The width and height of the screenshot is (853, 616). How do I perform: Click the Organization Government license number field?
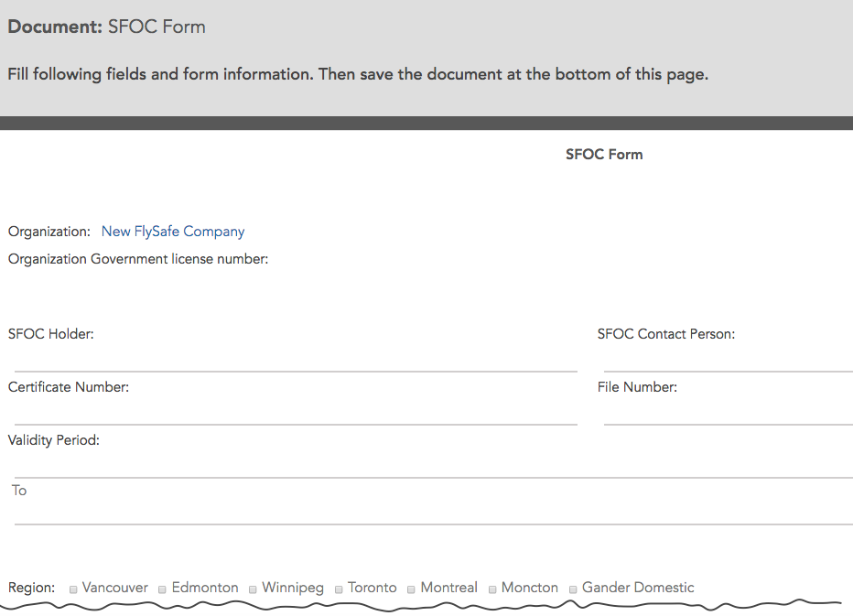366,259
